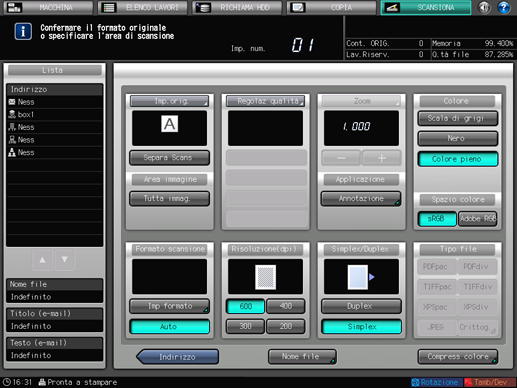Choose PDFpac file type
This screenshot has width=517, height=388.
point(437,267)
